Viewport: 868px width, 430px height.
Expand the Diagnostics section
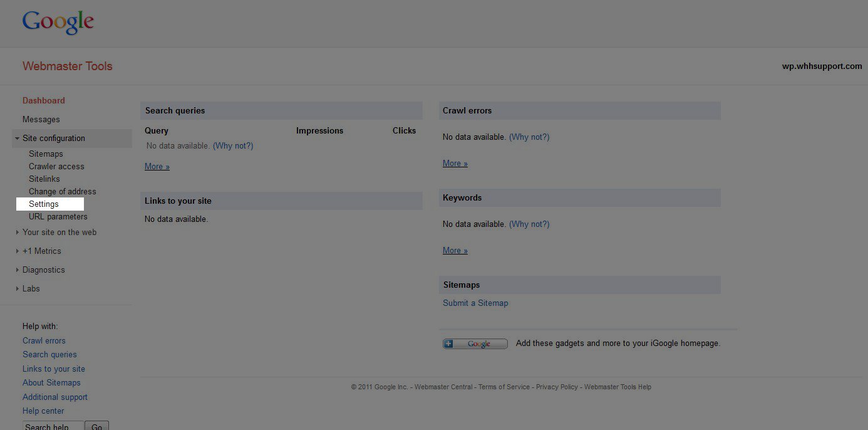[43, 270]
